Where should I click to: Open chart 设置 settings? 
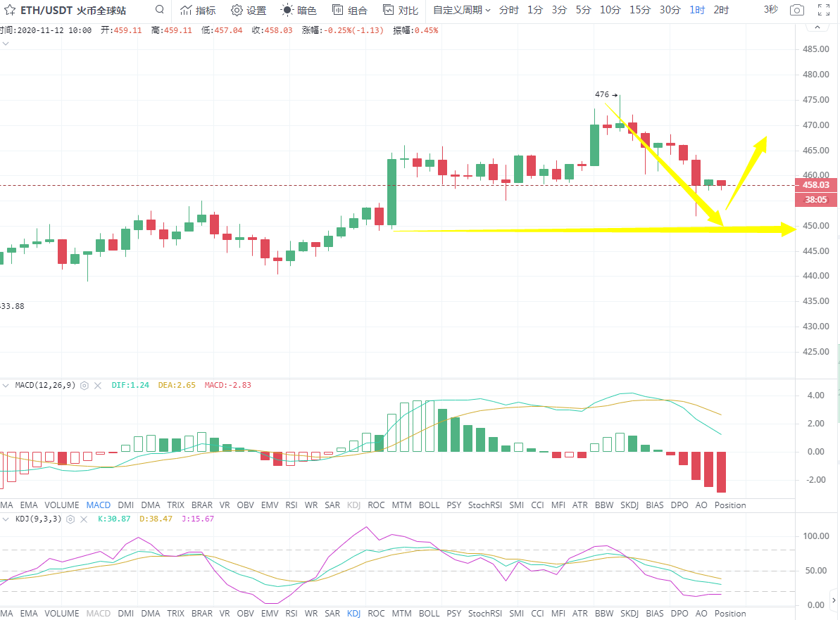(249, 11)
